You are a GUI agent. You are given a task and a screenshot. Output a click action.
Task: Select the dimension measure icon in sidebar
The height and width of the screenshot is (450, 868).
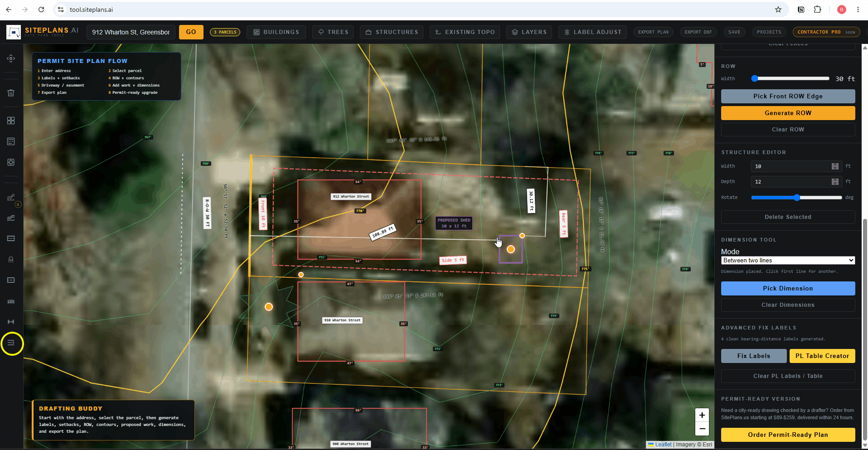11,322
